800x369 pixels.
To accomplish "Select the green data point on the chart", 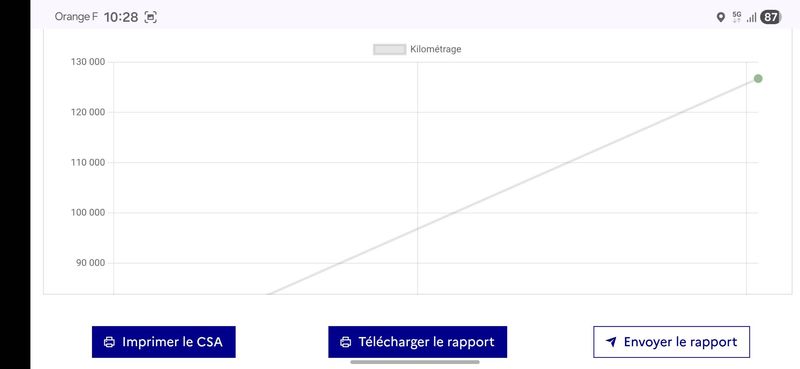I will coord(758,79).
